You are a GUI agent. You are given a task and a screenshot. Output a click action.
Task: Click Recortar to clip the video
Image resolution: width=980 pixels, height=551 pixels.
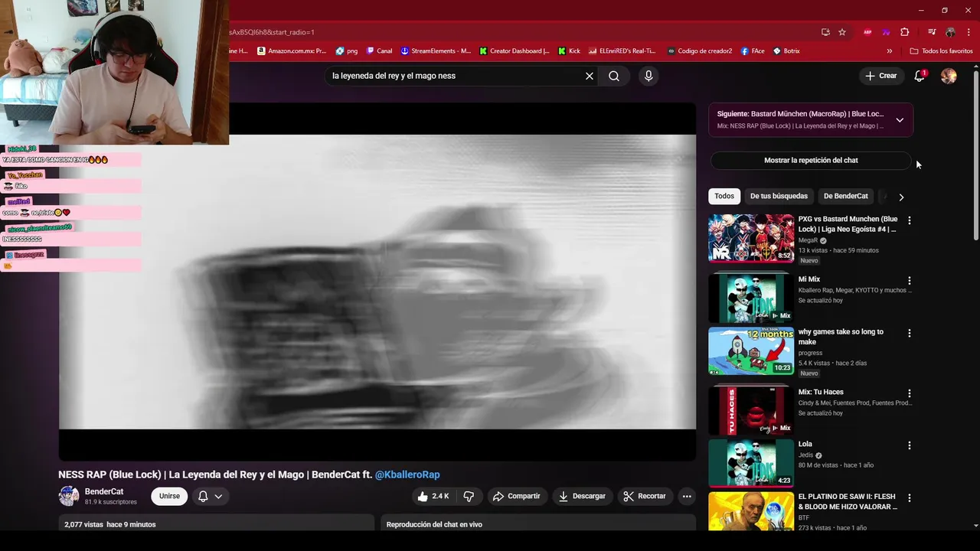click(645, 496)
